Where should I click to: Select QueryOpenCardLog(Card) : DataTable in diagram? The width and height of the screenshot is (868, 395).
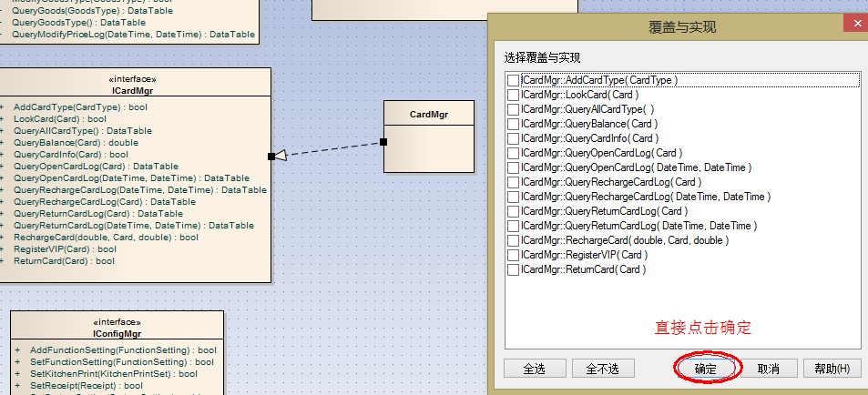96,167
